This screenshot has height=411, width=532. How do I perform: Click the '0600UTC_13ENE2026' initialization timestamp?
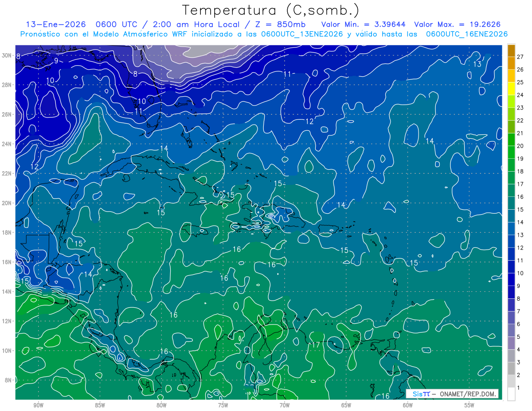tap(302, 34)
